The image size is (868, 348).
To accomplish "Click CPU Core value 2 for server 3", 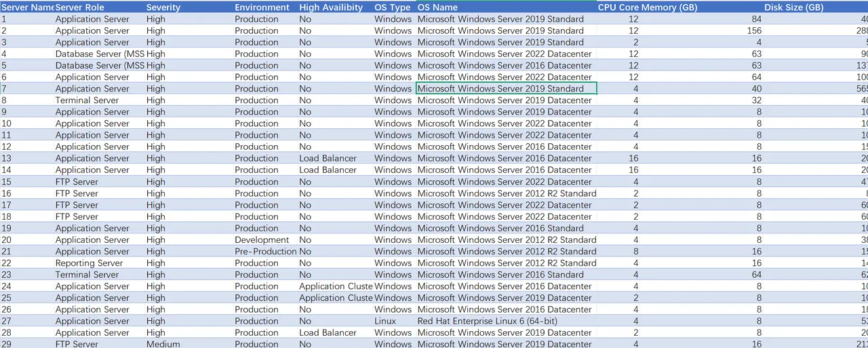I will click(618, 42).
